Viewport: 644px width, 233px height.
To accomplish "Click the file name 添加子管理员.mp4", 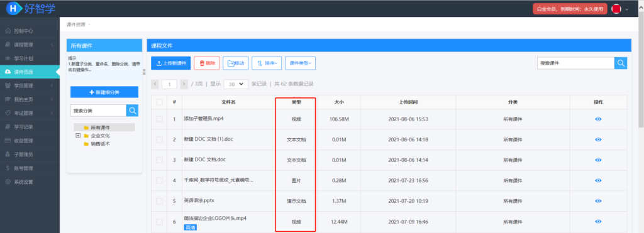I will 204,119.
